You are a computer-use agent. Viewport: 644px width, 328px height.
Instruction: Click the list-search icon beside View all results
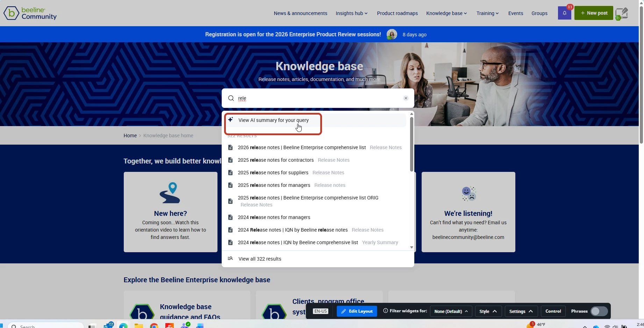(230, 258)
